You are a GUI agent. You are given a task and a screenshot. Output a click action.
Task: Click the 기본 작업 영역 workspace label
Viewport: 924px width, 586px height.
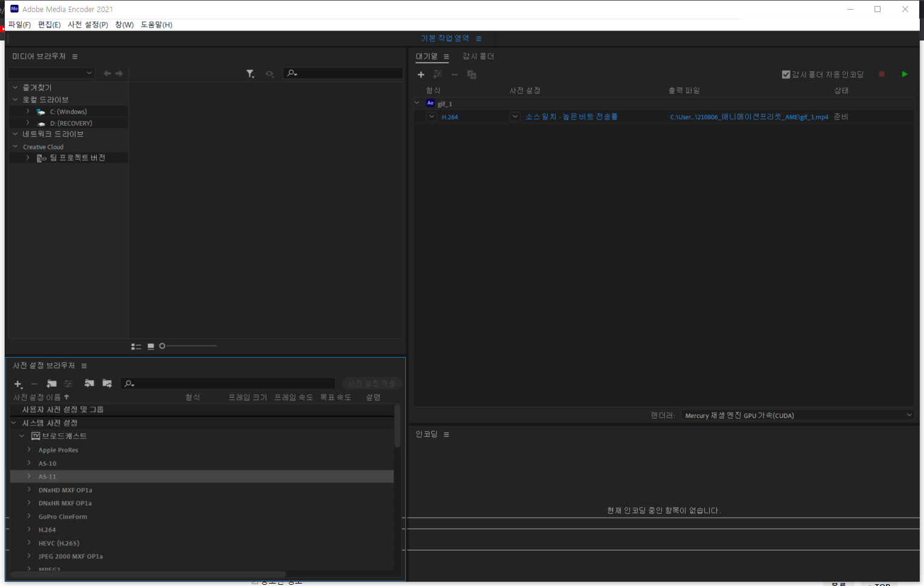click(445, 38)
